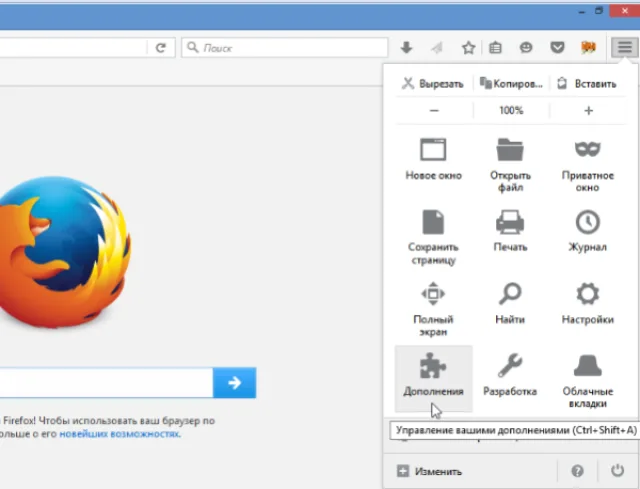Submit page search with blue arrow button
Viewport: 640px width, 489px height.
tap(235, 383)
